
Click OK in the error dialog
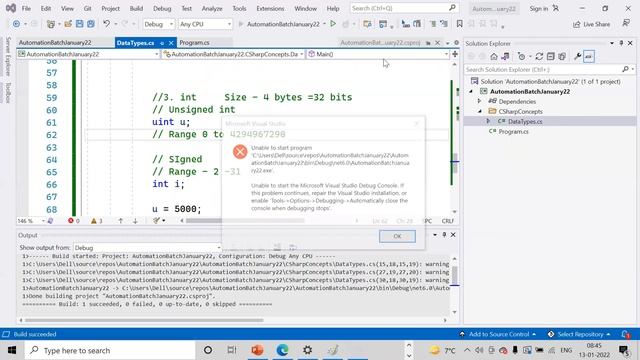[397, 236]
